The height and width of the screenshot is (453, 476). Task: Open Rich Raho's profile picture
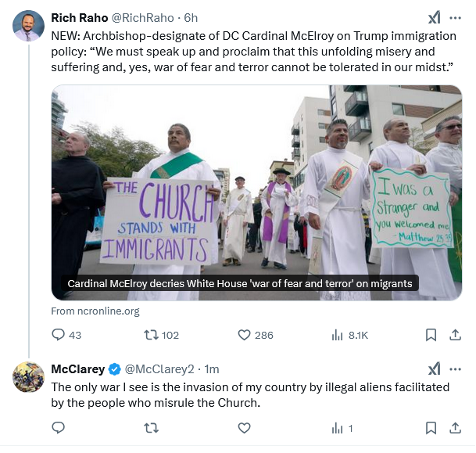(x=29, y=26)
